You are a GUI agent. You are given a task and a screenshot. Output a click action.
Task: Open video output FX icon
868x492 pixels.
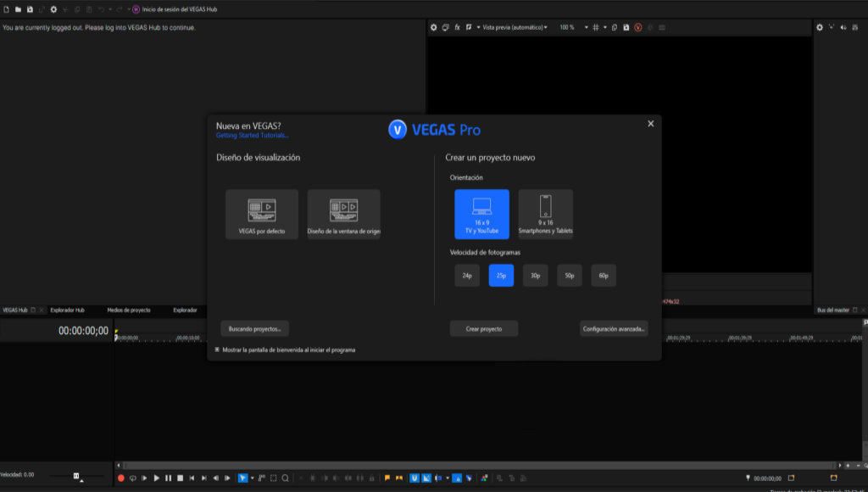[457, 27]
